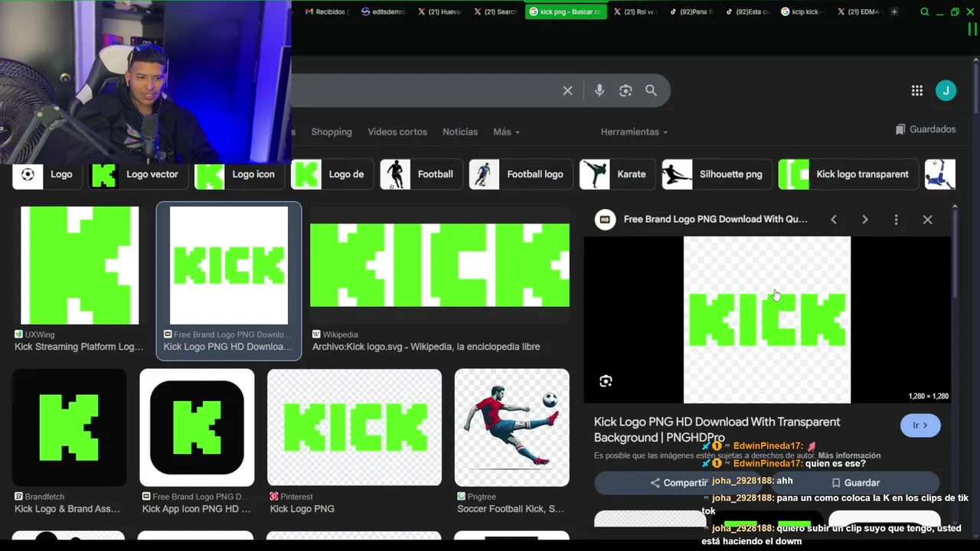Click the magnifier search button
Viewport: 980px width, 551px height.
coord(651,90)
